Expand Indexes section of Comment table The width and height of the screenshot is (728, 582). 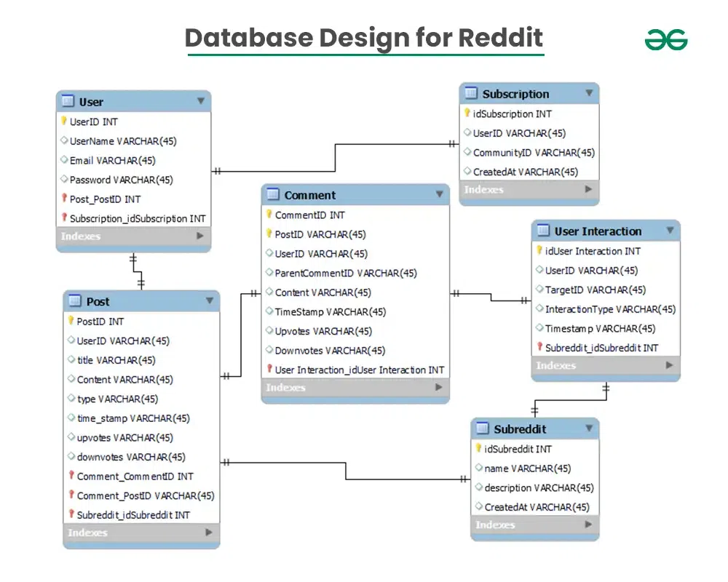pyautogui.click(x=438, y=387)
